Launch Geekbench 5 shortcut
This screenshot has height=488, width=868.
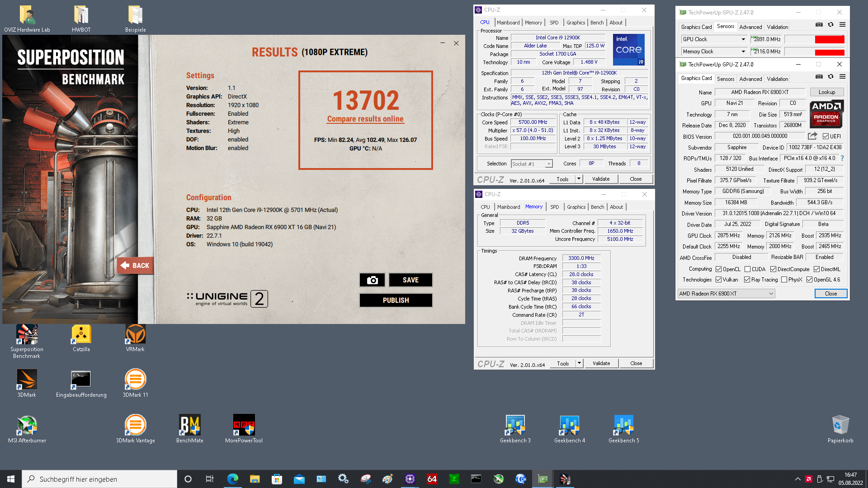624,429
